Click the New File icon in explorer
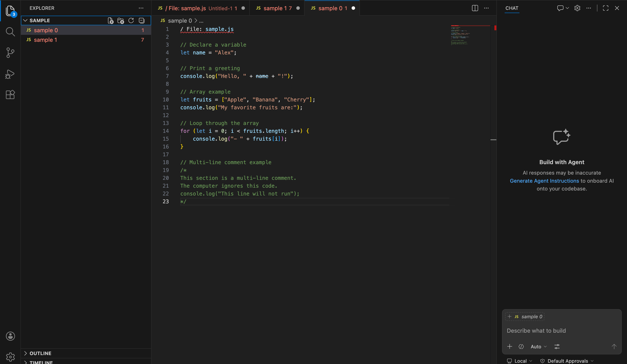Viewport: 627px width, 364px height. point(110,21)
